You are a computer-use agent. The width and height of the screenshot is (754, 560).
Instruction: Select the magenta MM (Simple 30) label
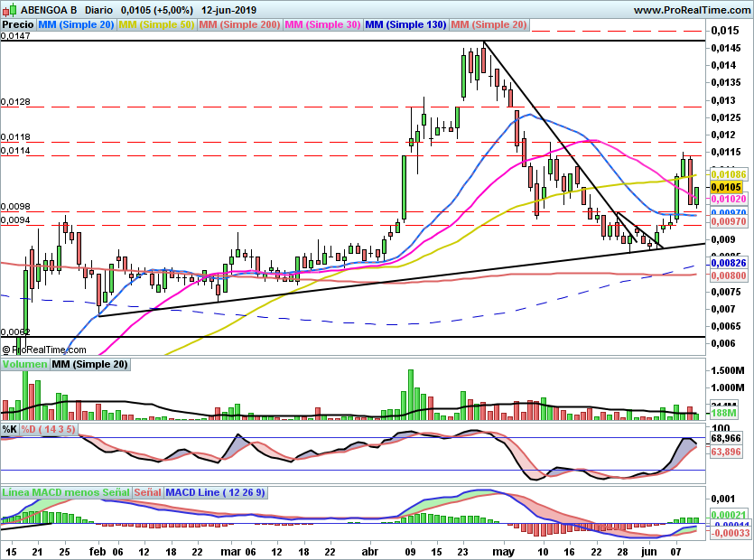coord(322,24)
